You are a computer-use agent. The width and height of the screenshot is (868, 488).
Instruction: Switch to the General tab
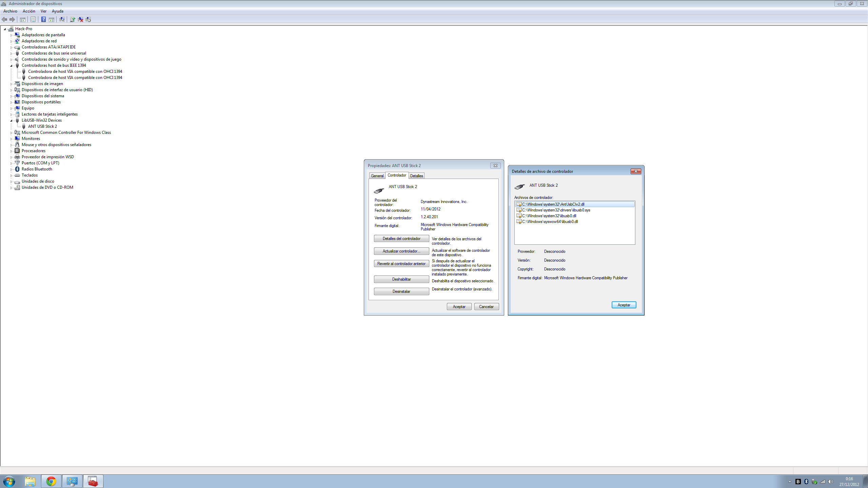coord(377,176)
